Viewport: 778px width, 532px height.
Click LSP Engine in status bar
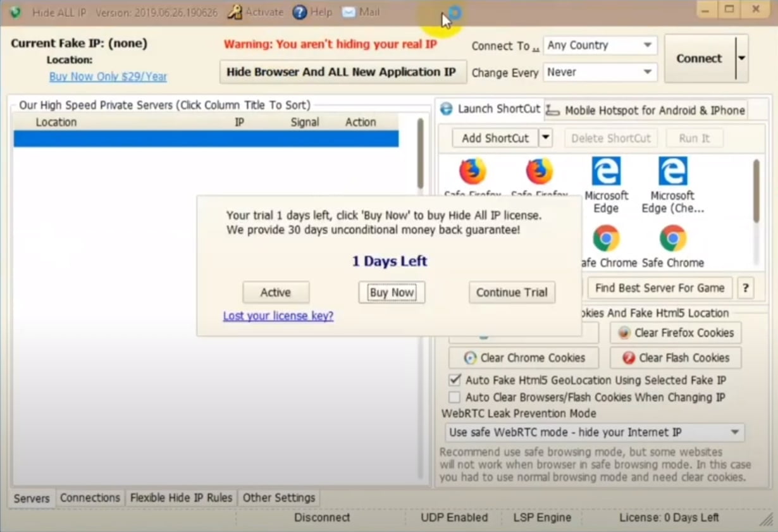(542, 517)
